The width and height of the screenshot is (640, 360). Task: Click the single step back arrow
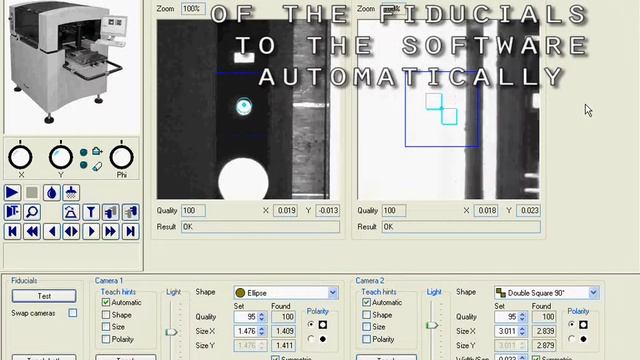[51, 231]
